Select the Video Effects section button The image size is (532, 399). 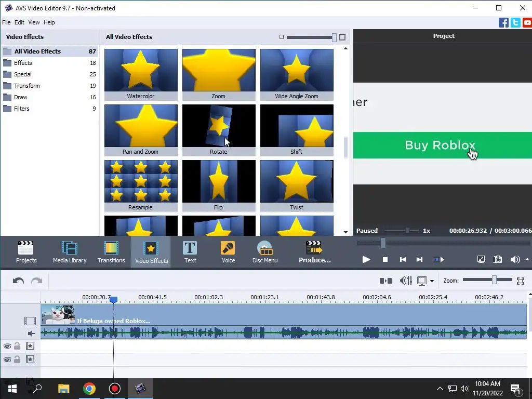tap(151, 252)
